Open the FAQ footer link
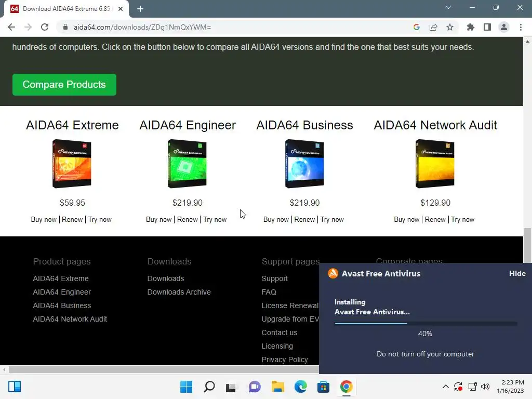The image size is (532, 399). coord(269,292)
